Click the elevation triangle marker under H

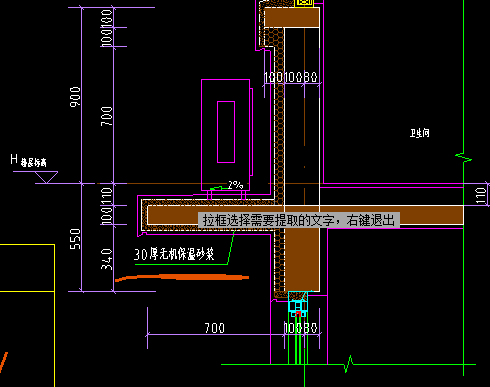[x=47, y=177]
